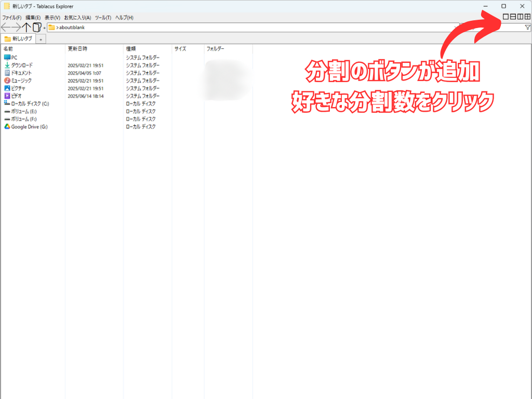
Task: Select the ダウンロード folder item
Action: click(x=22, y=65)
